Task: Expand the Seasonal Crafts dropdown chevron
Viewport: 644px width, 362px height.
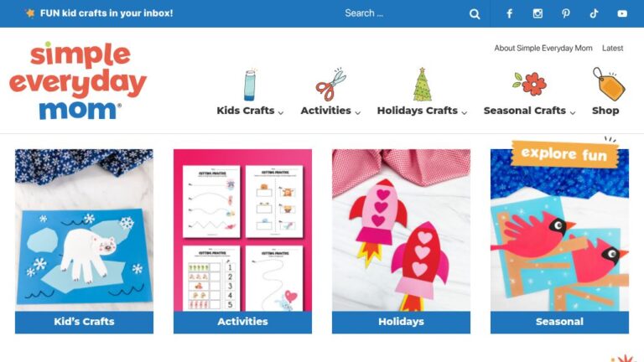Action: (573, 112)
